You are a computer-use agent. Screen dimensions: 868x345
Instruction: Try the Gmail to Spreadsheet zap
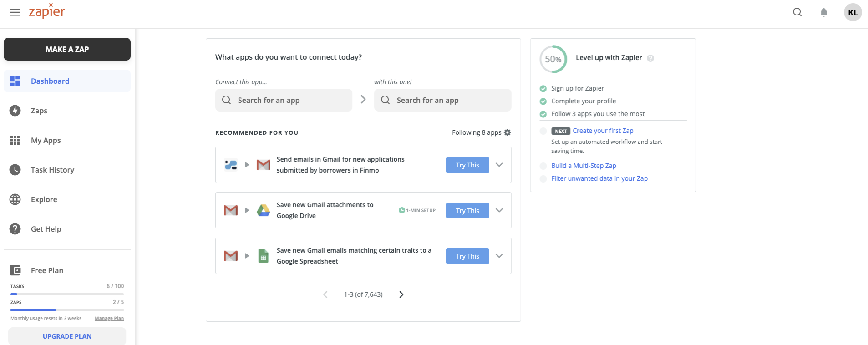coord(467,256)
